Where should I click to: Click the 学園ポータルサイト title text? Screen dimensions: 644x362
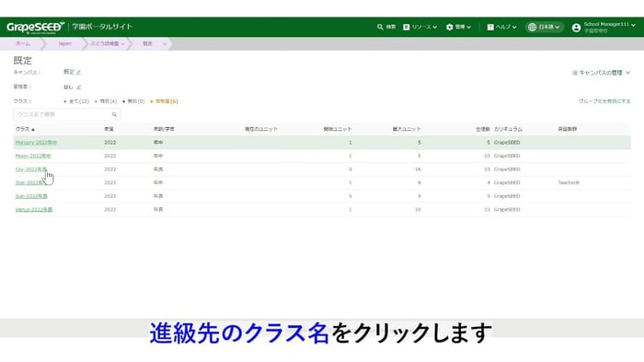tap(102, 27)
